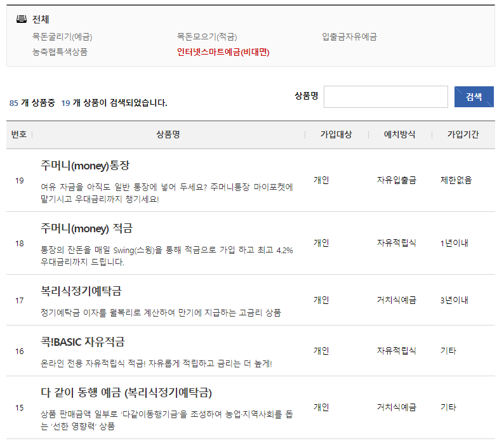
Task: Click description starting 통장의 잔돈을 매일
Action: pyautogui.click(x=167, y=256)
